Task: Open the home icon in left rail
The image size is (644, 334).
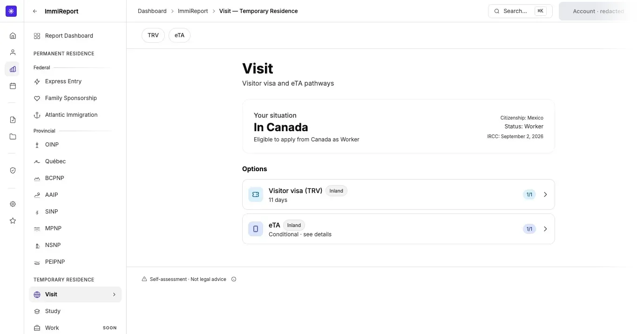Action: (x=13, y=36)
